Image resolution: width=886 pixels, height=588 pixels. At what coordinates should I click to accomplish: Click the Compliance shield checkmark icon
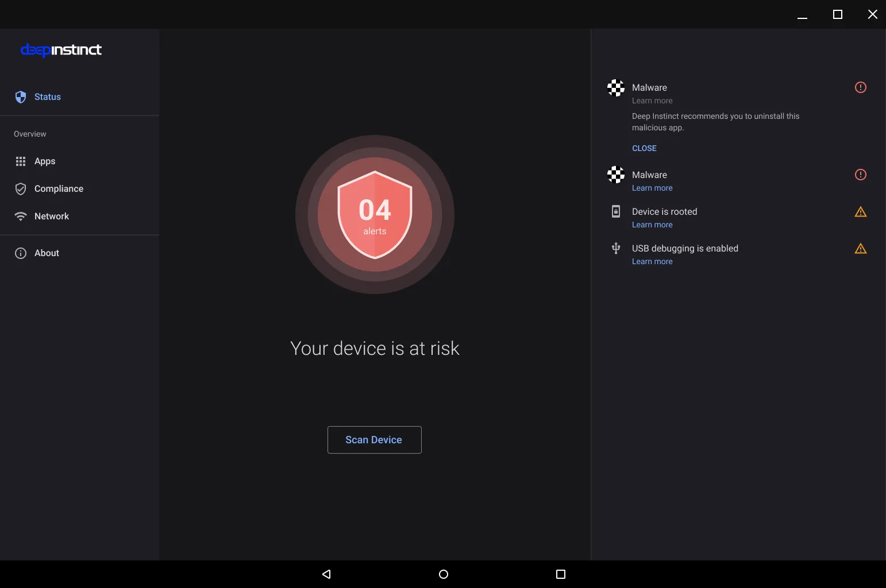pyautogui.click(x=21, y=189)
